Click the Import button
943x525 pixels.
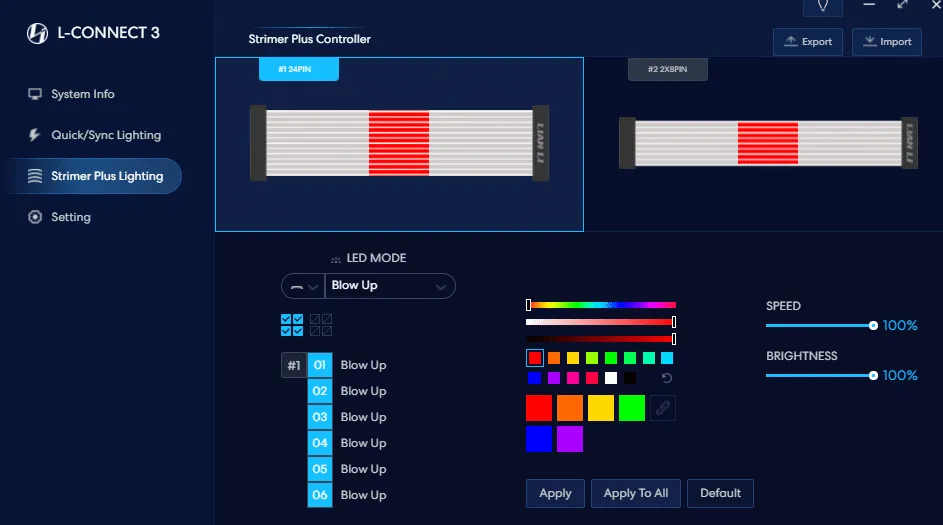pyautogui.click(x=887, y=42)
